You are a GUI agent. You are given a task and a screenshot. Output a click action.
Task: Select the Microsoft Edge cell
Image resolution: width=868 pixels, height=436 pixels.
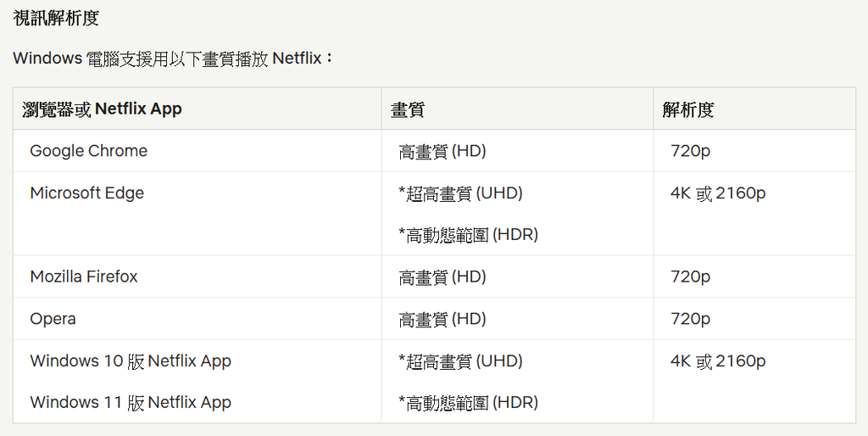86,193
